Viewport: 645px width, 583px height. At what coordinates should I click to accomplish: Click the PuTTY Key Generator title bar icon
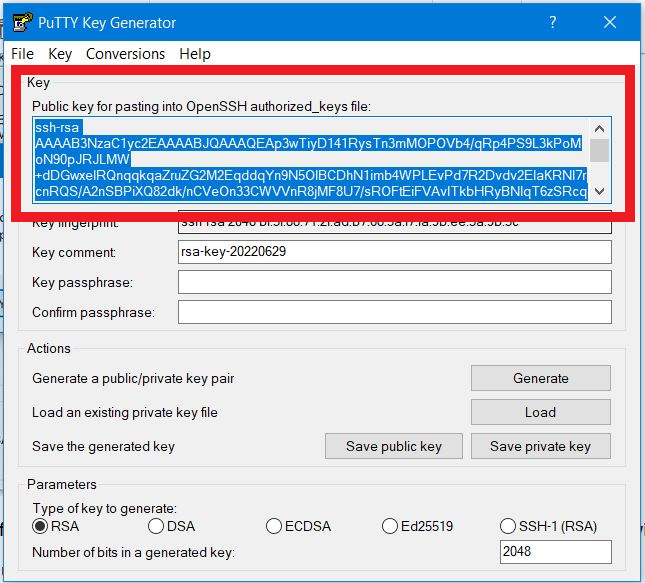point(22,22)
